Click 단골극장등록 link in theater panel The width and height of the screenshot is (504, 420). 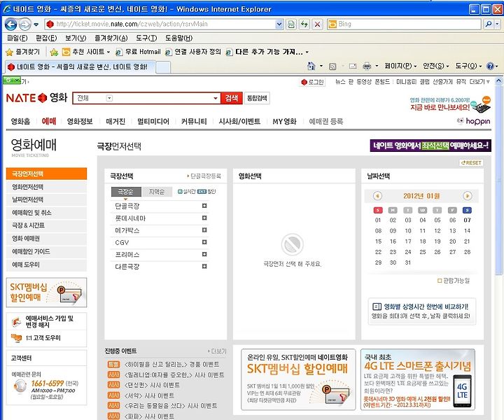pyautogui.click(x=204, y=176)
